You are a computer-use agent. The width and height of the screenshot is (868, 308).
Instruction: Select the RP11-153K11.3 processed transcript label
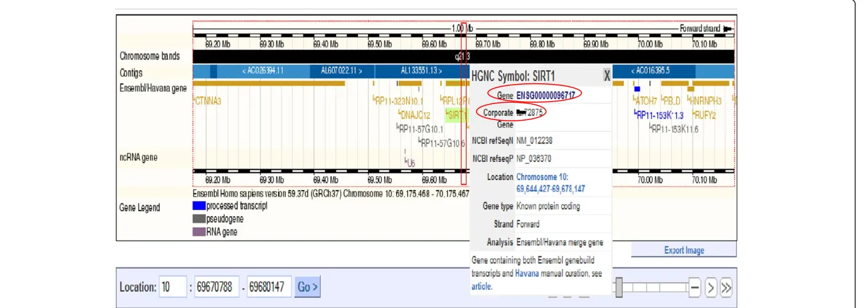point(659,115)
